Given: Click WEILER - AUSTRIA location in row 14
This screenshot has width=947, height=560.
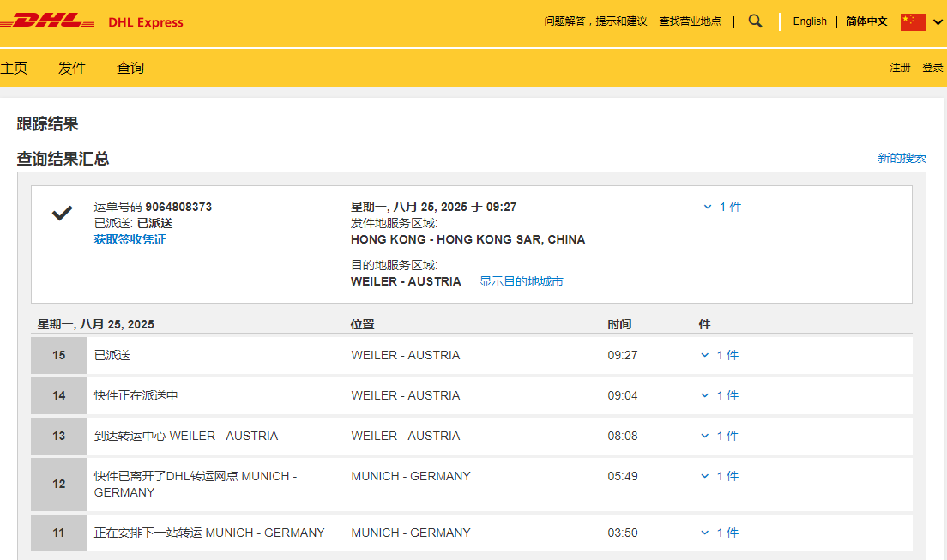Looking at the screenshot, I should tap(406, 395).
